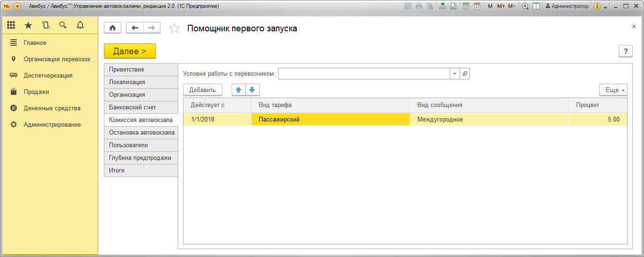644x257 pixels.
Task: Open the functions menu grid icon
Action: click(11, 25)
